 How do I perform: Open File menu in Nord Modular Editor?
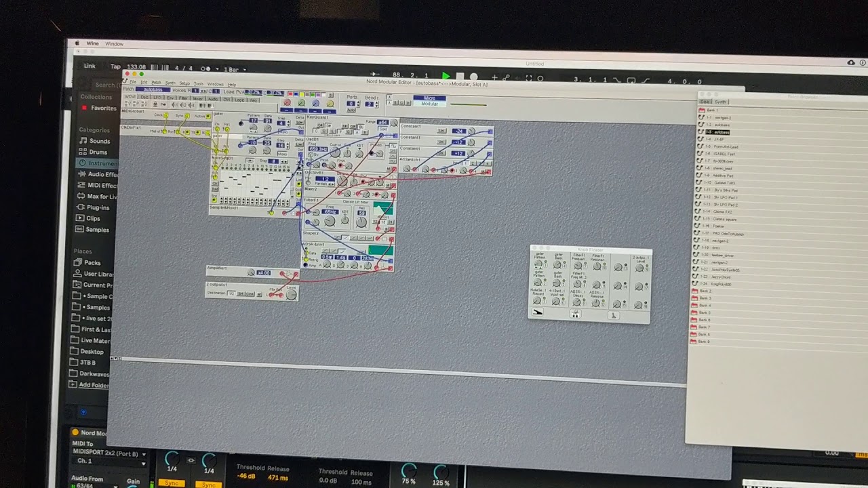[x=133, y=82]
